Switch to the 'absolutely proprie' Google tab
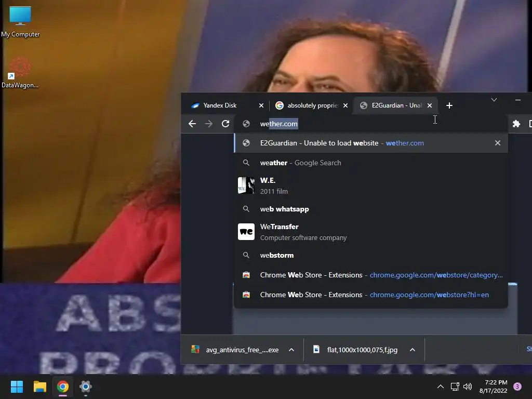Image resolution: width=532 pixels, height=399 pixels. coord(312,105)
